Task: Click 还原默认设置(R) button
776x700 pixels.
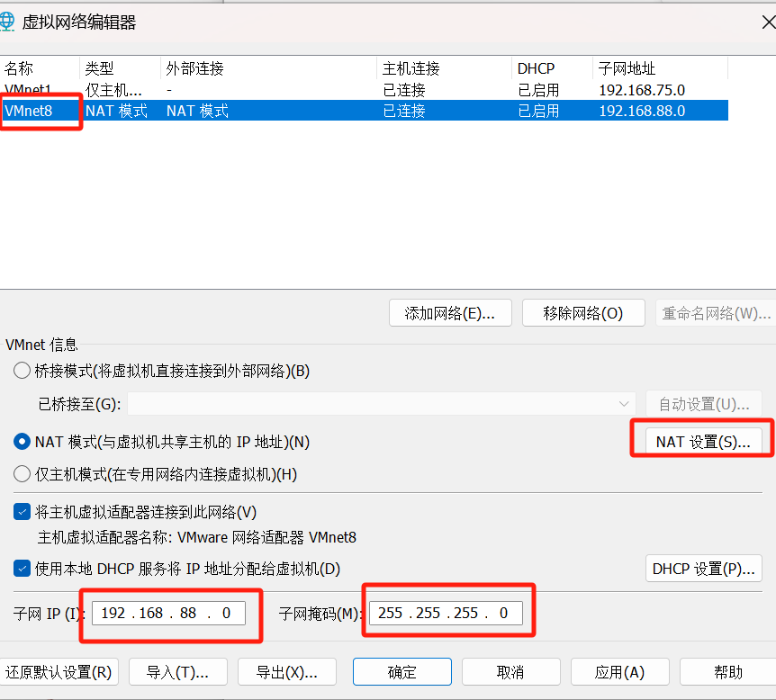Action: coord(59,672)
